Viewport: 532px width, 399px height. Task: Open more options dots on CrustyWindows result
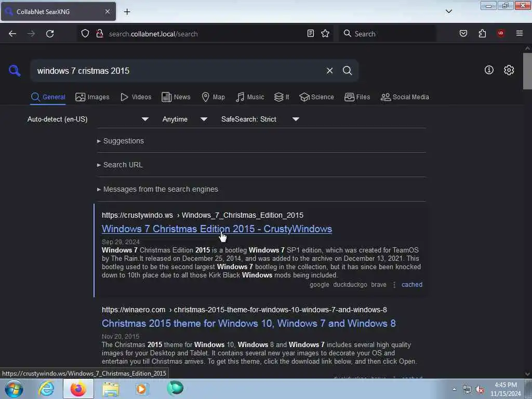click(394, 285)
